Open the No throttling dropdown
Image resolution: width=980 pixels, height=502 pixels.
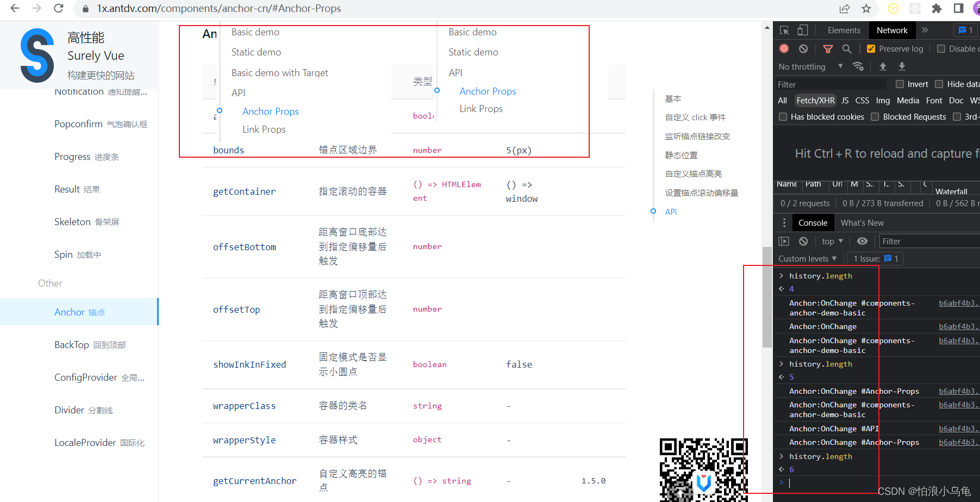(x=810, y=66)
